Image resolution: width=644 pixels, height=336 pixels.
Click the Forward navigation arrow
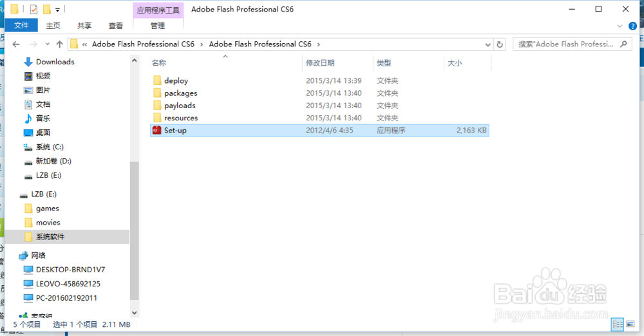[33, 44]
